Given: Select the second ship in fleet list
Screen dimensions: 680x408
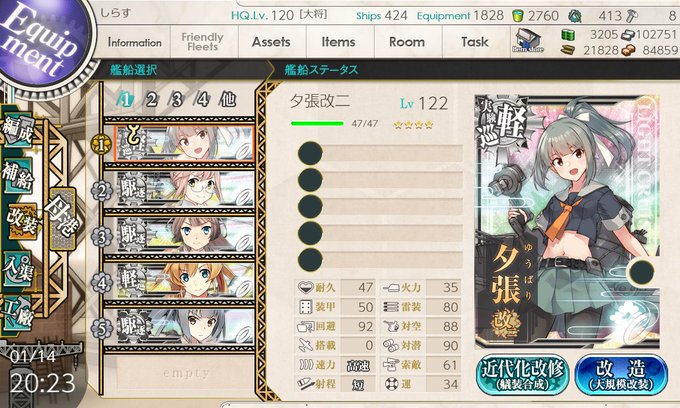Looking at the screenshot, I should (185, 190).
